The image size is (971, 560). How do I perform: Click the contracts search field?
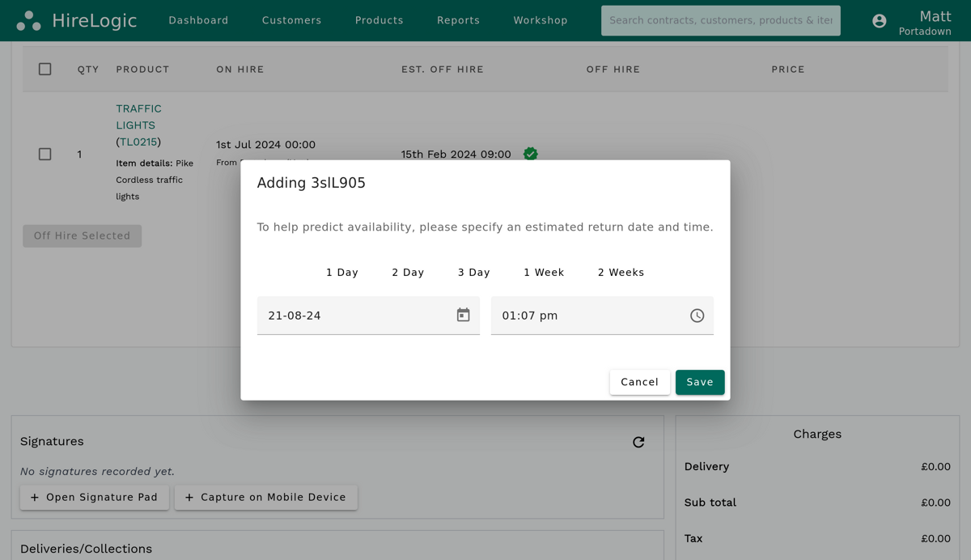720,20
